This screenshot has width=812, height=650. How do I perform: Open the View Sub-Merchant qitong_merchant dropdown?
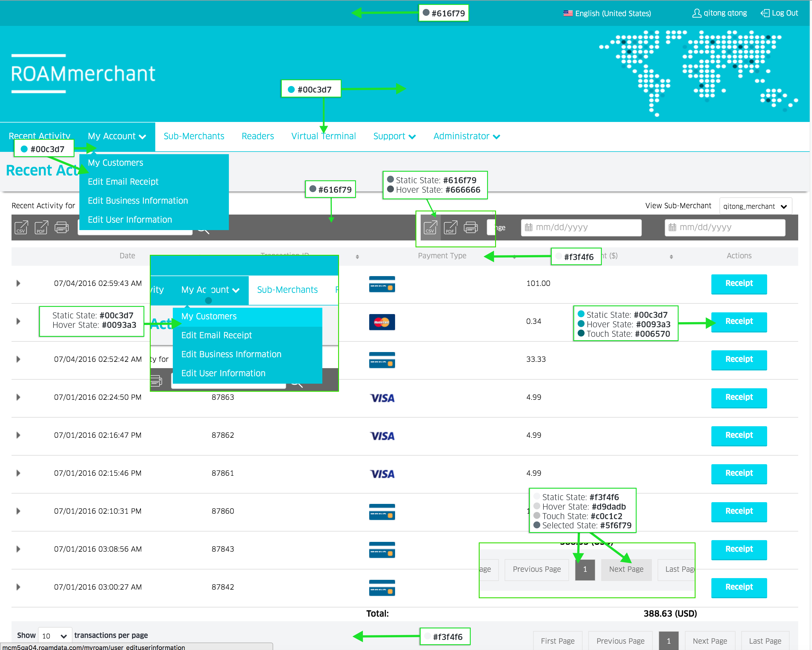tap(756, 206)
